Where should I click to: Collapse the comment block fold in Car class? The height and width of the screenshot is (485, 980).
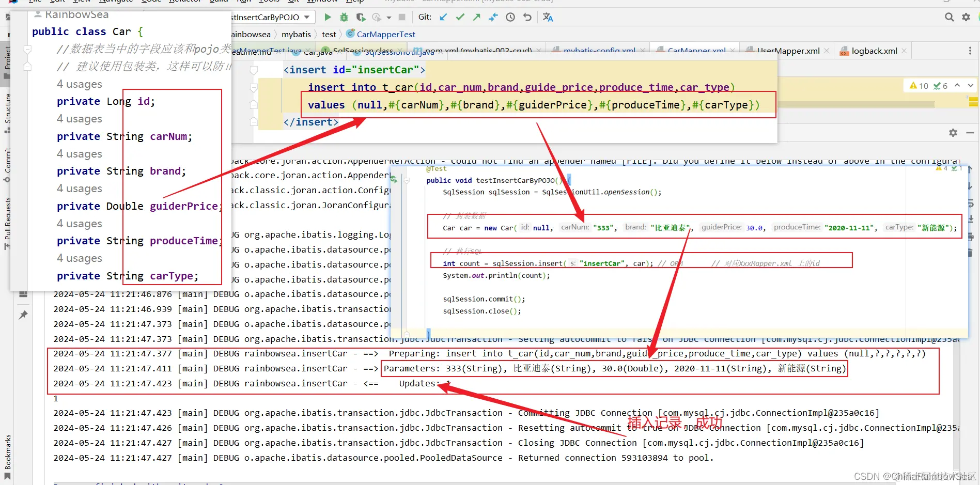pyautogui.click(x=27, y=50)
